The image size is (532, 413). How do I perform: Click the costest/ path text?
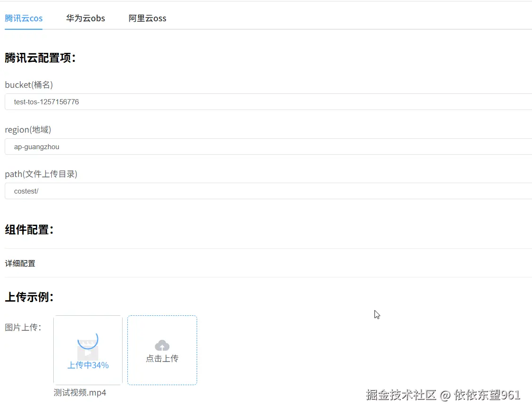click(x=25, y=191)
